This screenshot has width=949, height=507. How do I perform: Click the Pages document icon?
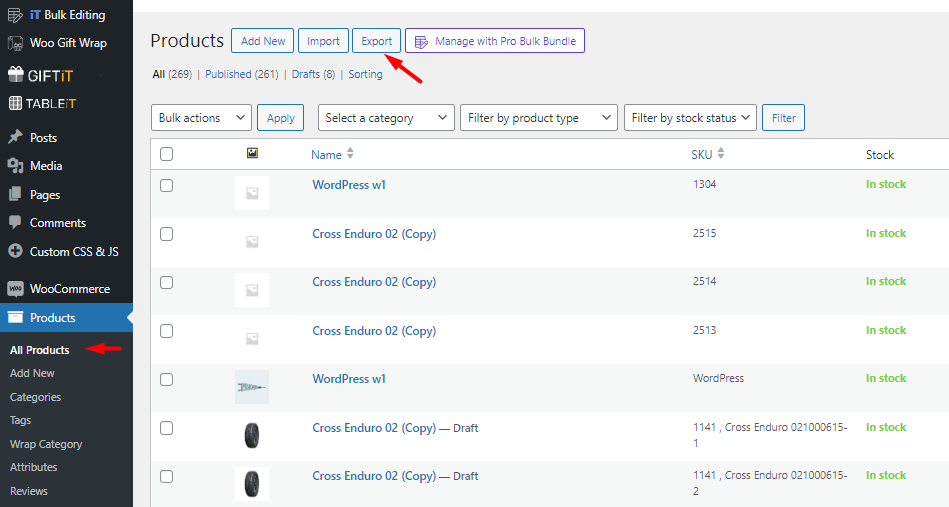tap(15, 194)
